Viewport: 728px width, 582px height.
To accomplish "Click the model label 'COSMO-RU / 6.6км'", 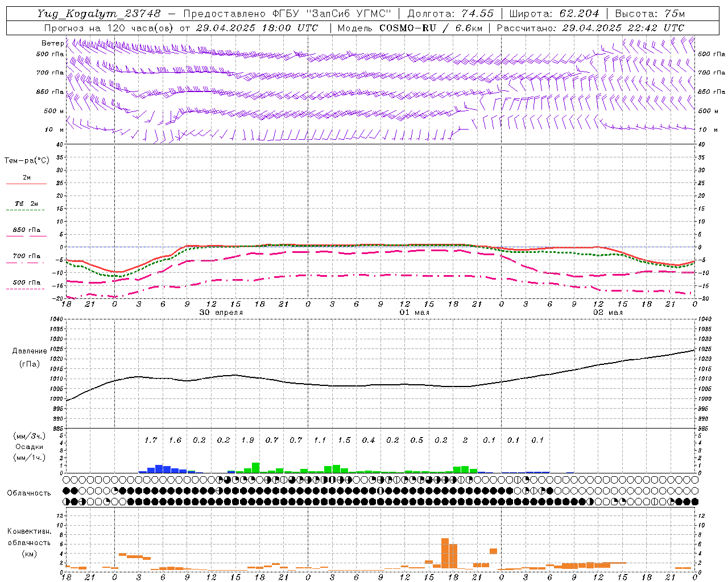I will pos(431,28).
